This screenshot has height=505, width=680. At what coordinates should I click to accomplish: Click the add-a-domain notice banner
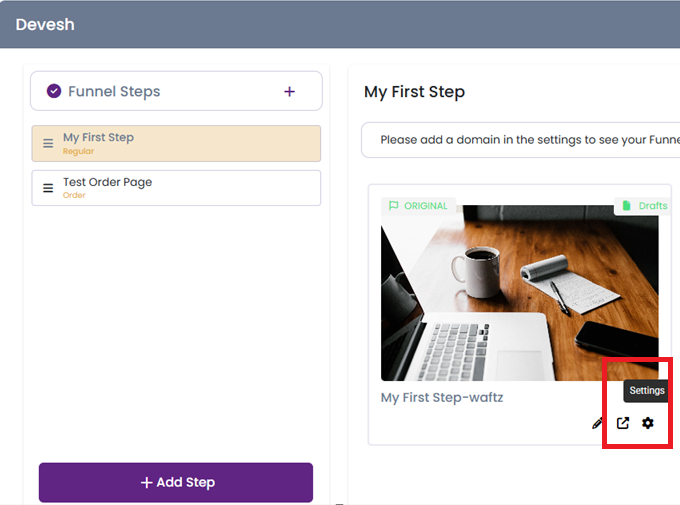tap(520, 140)
